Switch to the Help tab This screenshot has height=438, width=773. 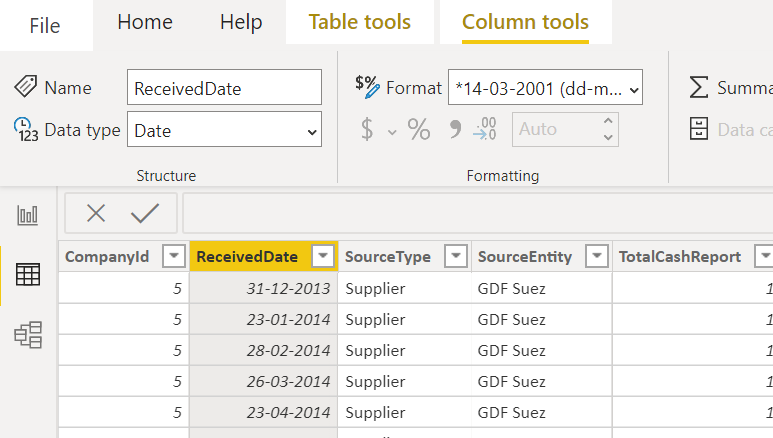(x=241, y=22)
